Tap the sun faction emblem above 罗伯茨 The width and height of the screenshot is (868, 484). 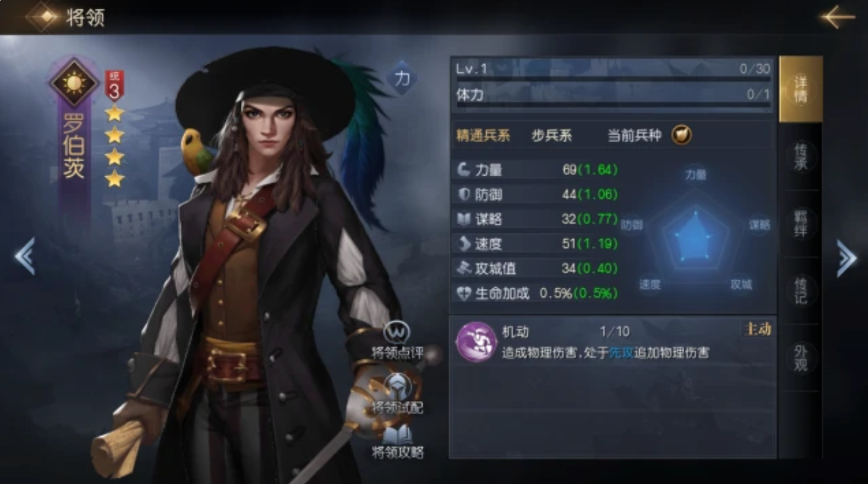tap(74, 82)
